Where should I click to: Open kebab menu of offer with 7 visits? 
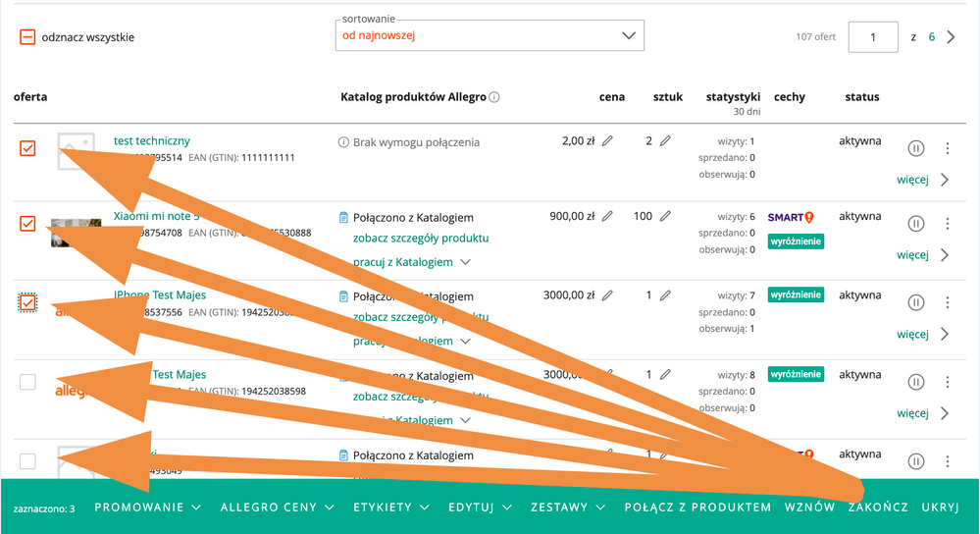948,302
